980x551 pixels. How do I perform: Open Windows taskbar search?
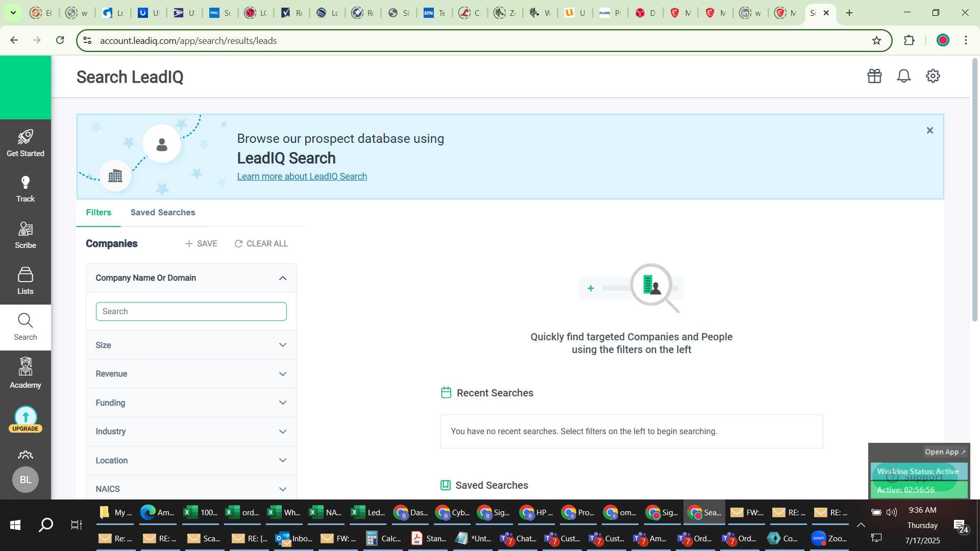(x=46, y=525)
